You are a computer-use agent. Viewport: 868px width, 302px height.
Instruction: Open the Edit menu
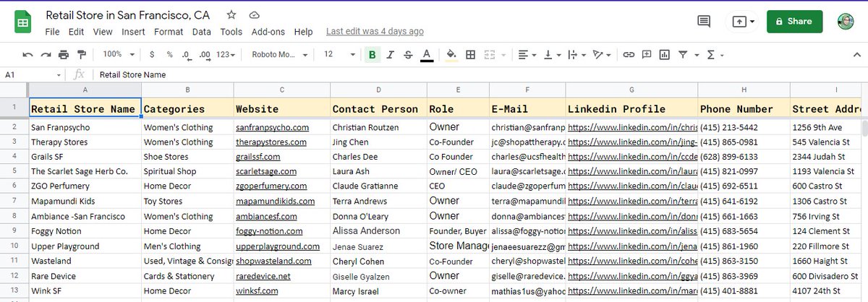click(76, 32)
